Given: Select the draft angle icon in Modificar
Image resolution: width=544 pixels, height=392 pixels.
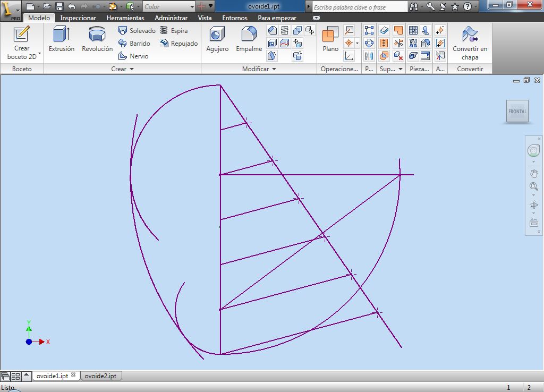Looking at the screenshot, I should (273, 56).
